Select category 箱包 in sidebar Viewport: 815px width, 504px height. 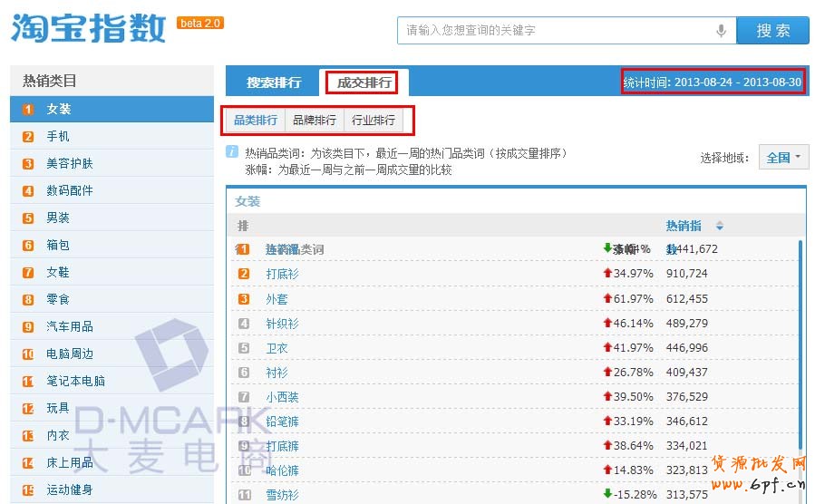tap(112, 245)
